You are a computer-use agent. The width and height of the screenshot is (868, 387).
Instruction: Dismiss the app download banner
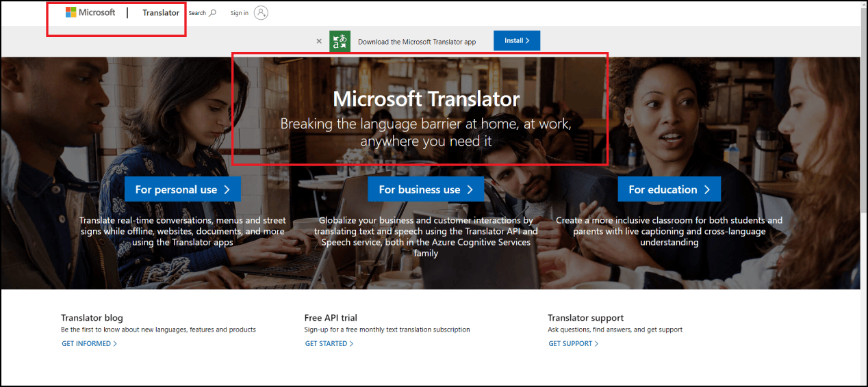(319, 41)
